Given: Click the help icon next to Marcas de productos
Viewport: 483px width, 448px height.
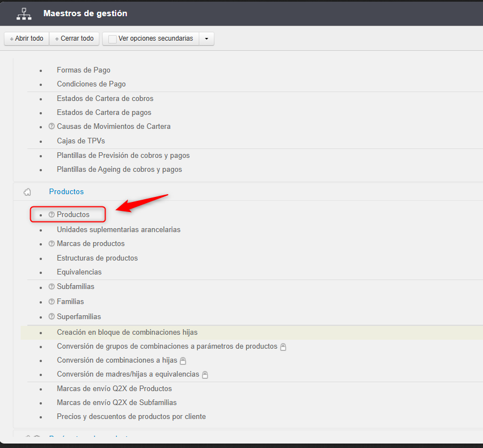Looking at the screenshot, I should [x=52, y=244].
